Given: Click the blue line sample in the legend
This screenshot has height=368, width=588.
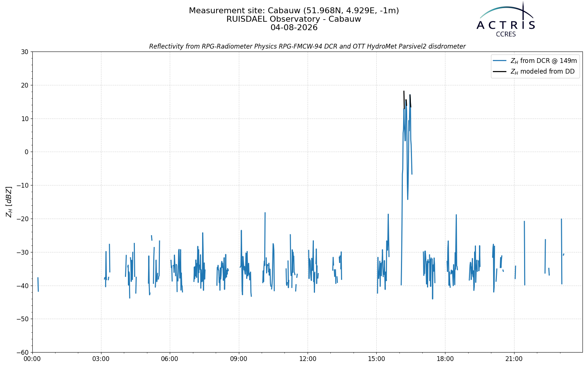Looking at the screenshot, I should tap(500, 61).
